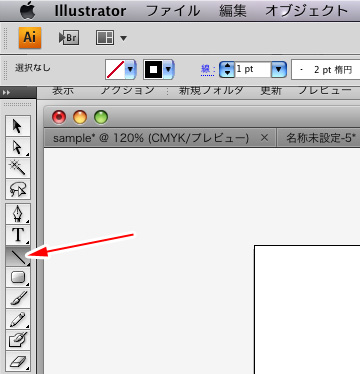The image size is (360, 374).
Task: Close the sample* document tab
Action: pos(264,138)
